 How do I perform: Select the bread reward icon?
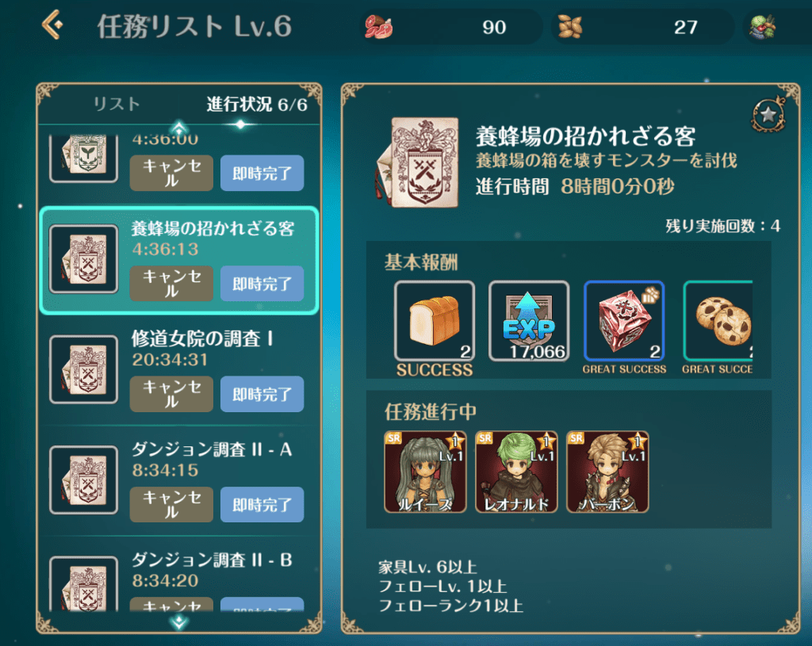[x=435, y=321]
